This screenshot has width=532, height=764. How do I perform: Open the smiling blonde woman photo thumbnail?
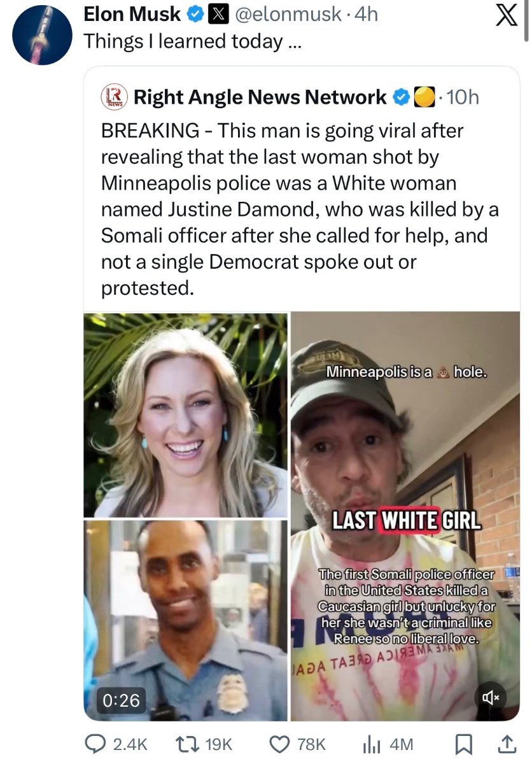click(186, 414)
